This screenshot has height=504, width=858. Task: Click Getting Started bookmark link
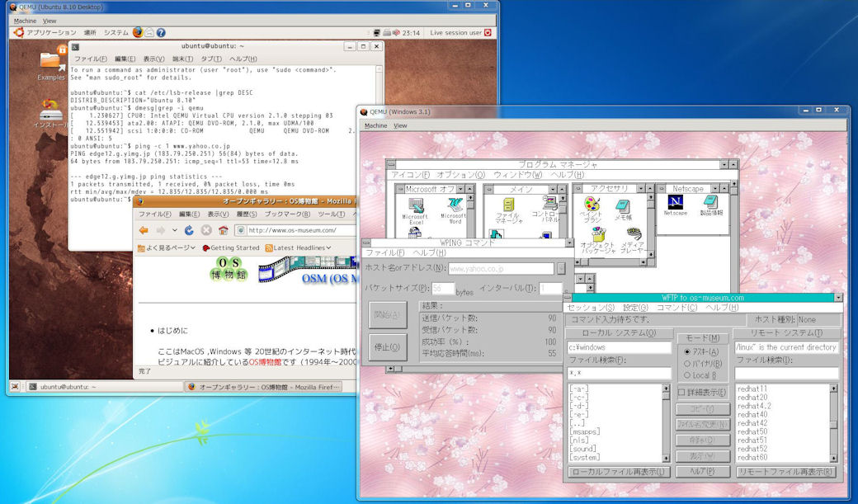pyautogui.click(x=230, y=248)
